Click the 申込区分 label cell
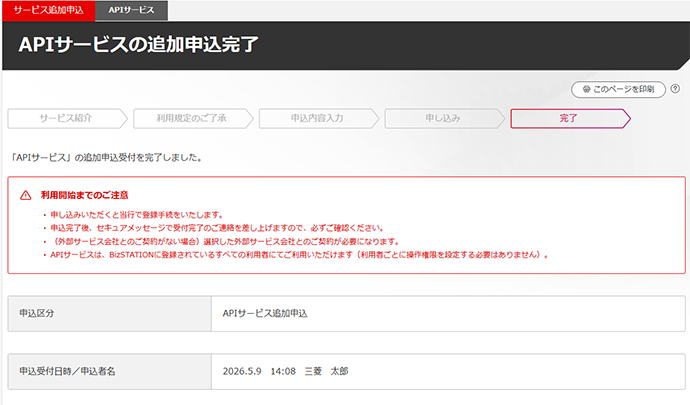 [x=108, y=313]
